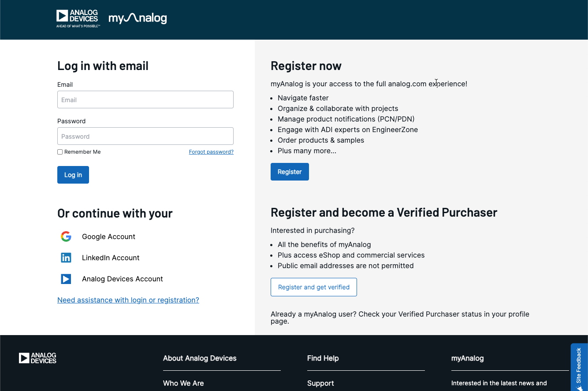Click the LinkedIn icon

[x=66, y=258]
